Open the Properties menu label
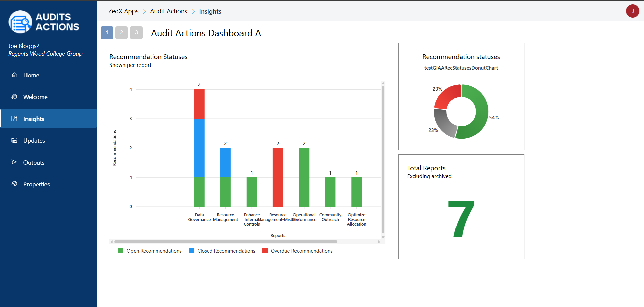This screenshot has width=644, height=307. tap(37, 184)
